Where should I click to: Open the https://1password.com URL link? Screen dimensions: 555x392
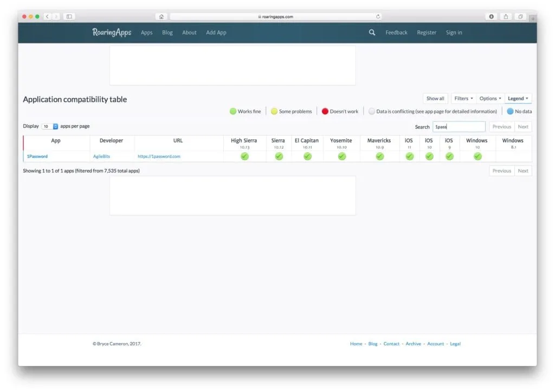coord(159,156)
